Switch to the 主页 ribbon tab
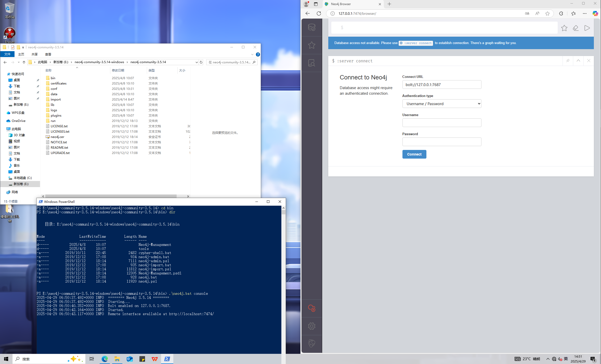This screenshot has width=601, height=364. tap(21, 54)
